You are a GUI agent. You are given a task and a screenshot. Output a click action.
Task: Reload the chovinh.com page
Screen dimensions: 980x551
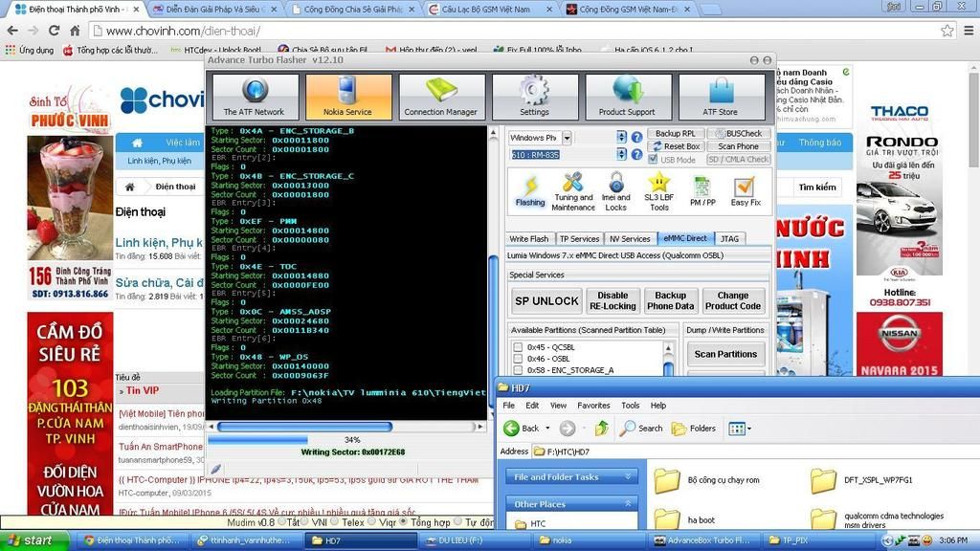coord(54,31)
